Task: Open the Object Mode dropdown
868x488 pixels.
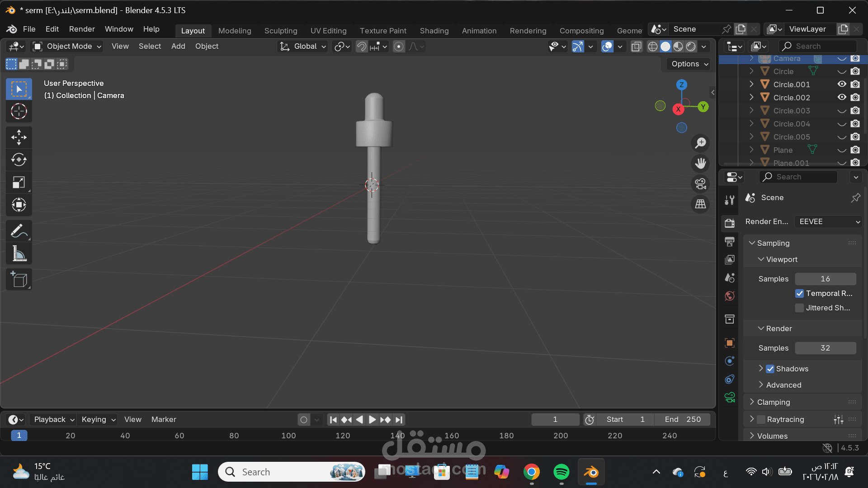Action: click(x=68, y=47)
